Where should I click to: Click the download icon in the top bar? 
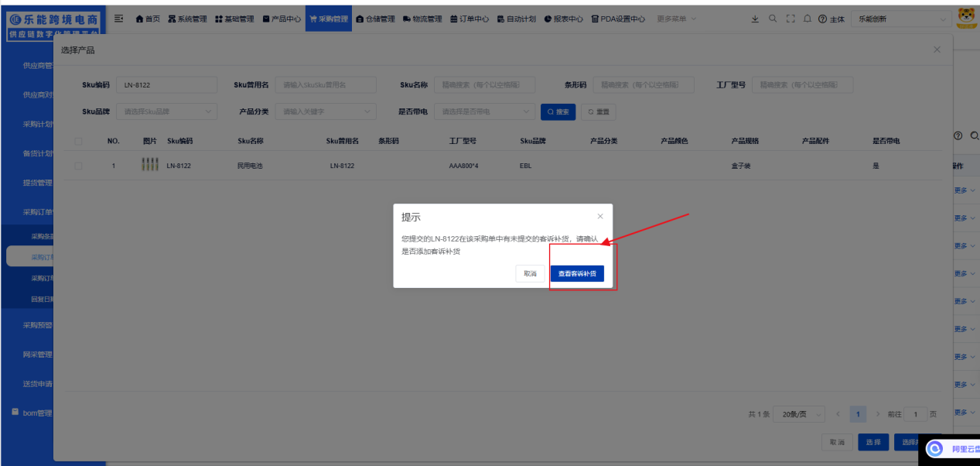tap(755, 19)
